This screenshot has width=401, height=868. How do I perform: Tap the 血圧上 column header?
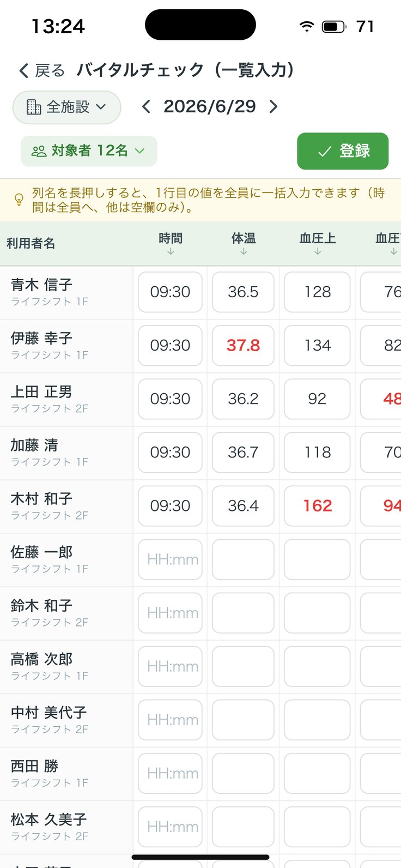click(x=318, y=243)
